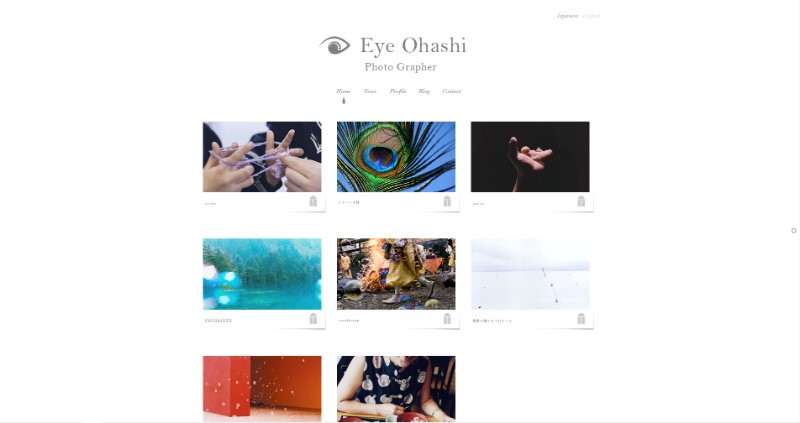Open the Profile page in navigation
Screen dimensions: 800x423
398,91
